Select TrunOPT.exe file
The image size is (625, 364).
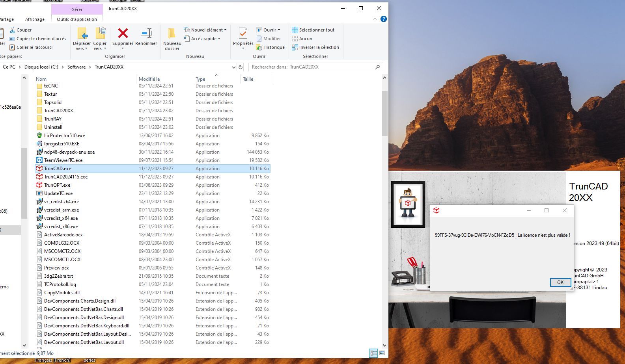pos(57,185)
